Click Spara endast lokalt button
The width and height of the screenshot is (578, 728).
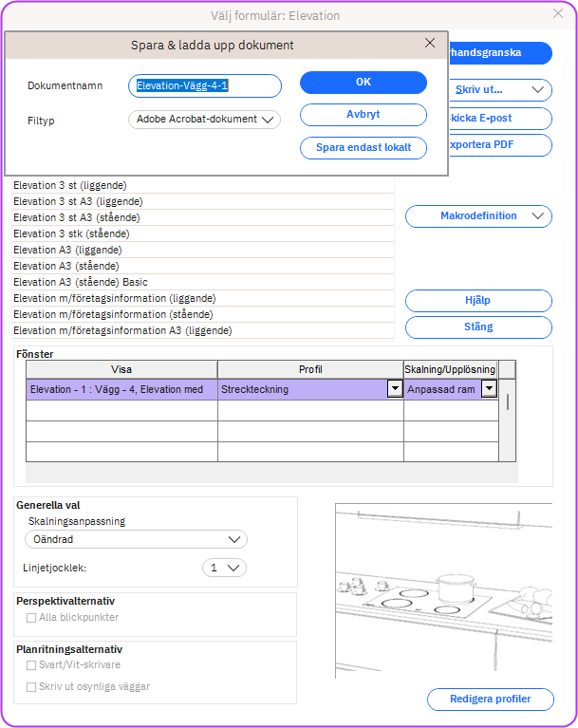(363, 148)
